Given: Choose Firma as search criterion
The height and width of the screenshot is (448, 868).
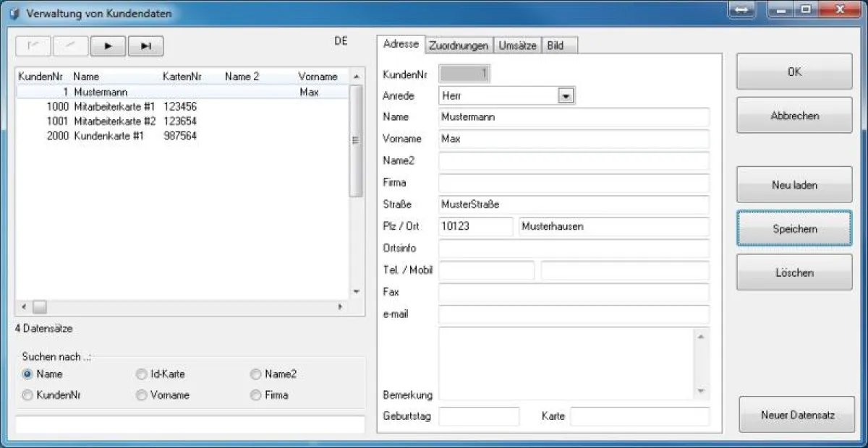Looking at the screenshot, I should point(255,395).
